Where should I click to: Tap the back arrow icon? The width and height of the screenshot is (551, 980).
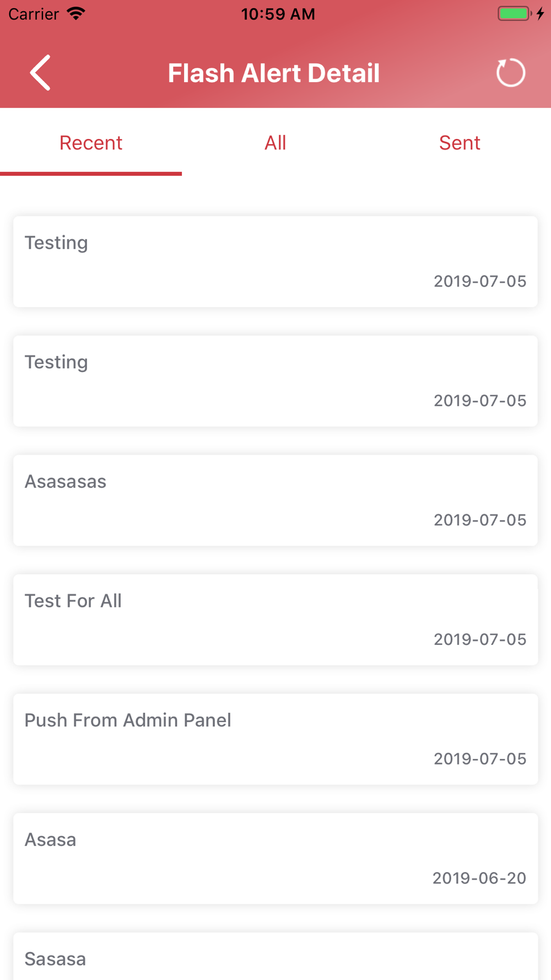tap(40, 72)
